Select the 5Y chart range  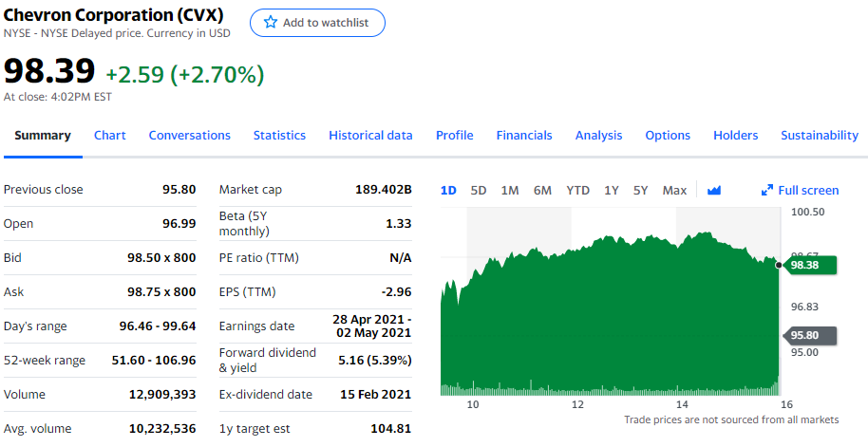(x=640, y=191)
